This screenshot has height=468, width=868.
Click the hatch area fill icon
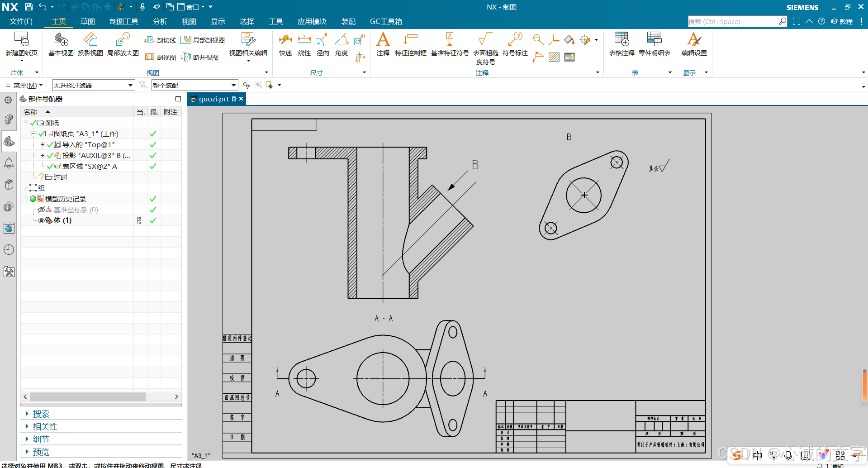pos(554,57)
